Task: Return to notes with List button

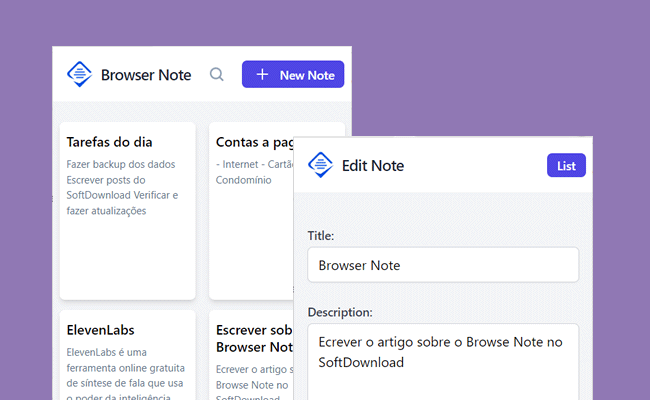Action: [566, 165]
